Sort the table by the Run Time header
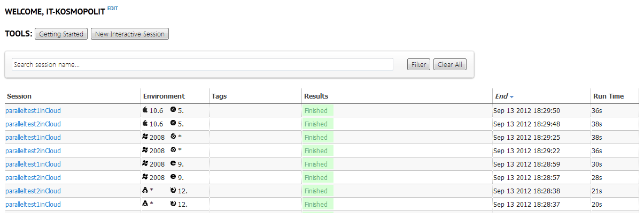This screenshot has height=218, width=644. (608, 96)
